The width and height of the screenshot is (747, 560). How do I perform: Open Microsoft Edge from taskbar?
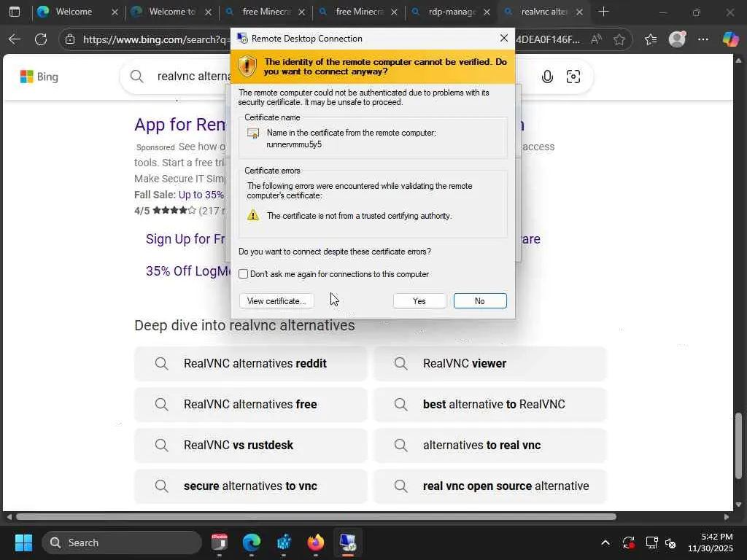252,542
